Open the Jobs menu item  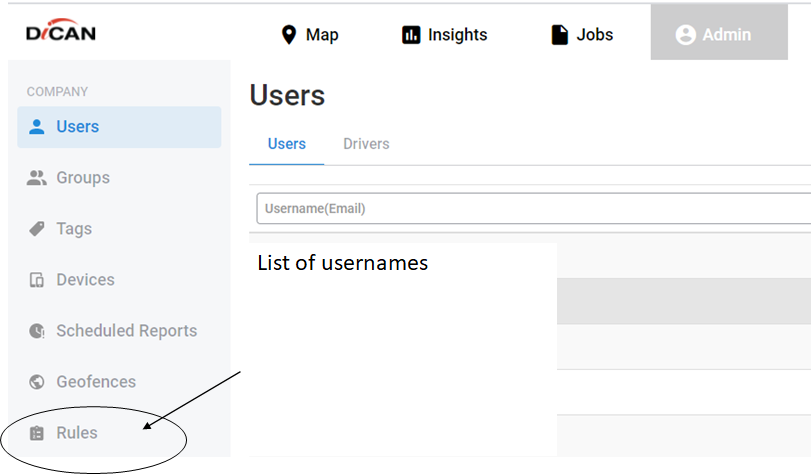coord(582,35)
